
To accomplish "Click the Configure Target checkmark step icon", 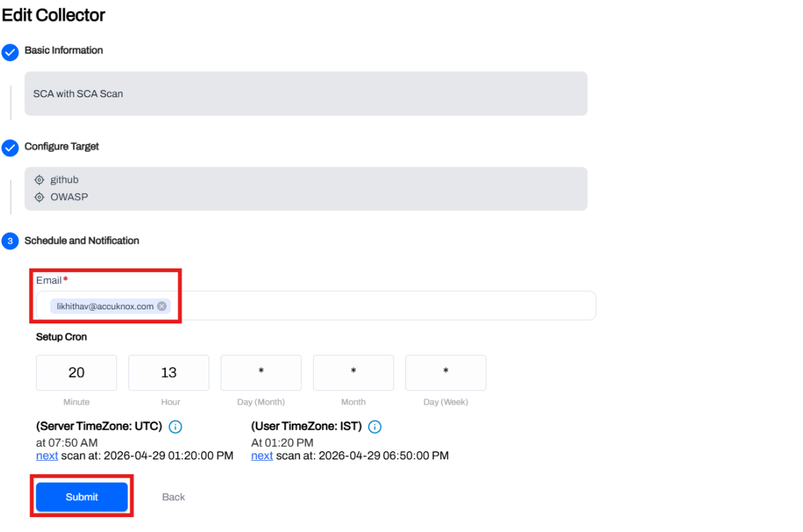I will [x=11, y=148].
